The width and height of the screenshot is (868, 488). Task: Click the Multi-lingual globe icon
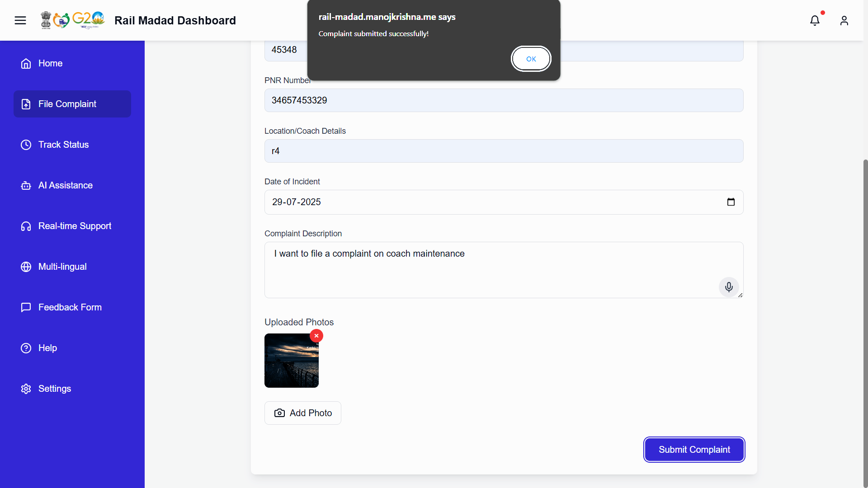26,267
